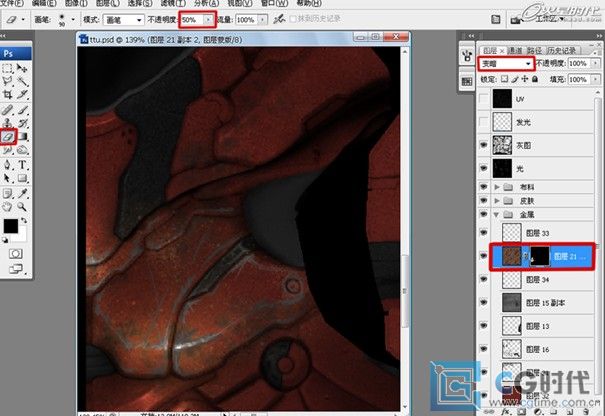
Task: Open the tool preset picker arrow
Action: 23,19
